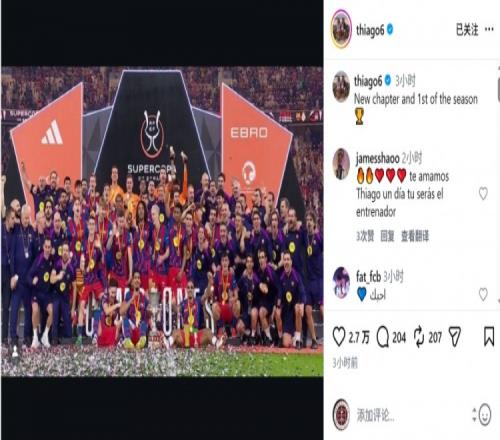Open thiago6 username in post header
The image size is (500, 440).
point(370,30)
